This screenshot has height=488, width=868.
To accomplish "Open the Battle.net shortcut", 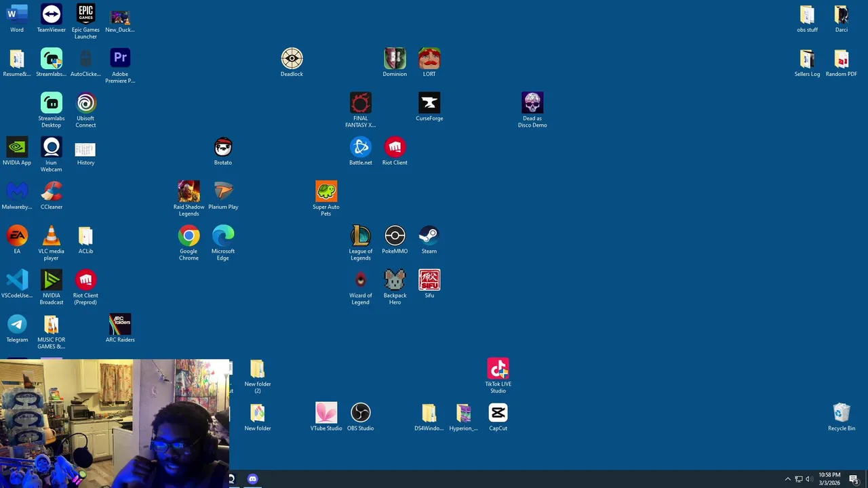I will point(360,147).
